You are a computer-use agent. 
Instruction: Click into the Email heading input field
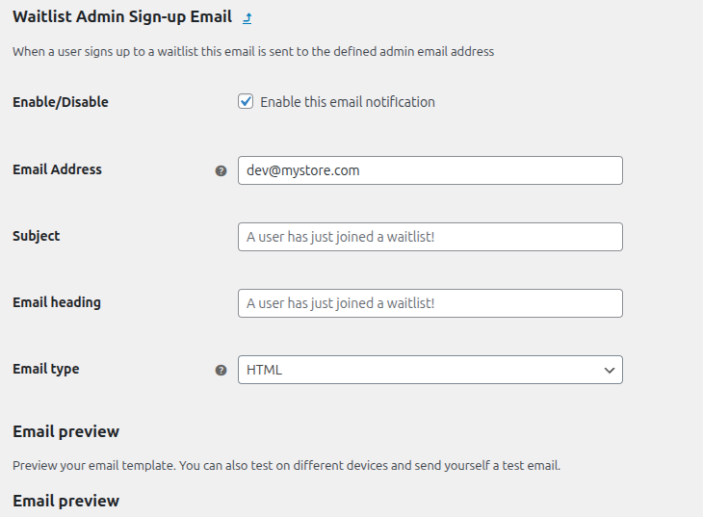(430, 303)
